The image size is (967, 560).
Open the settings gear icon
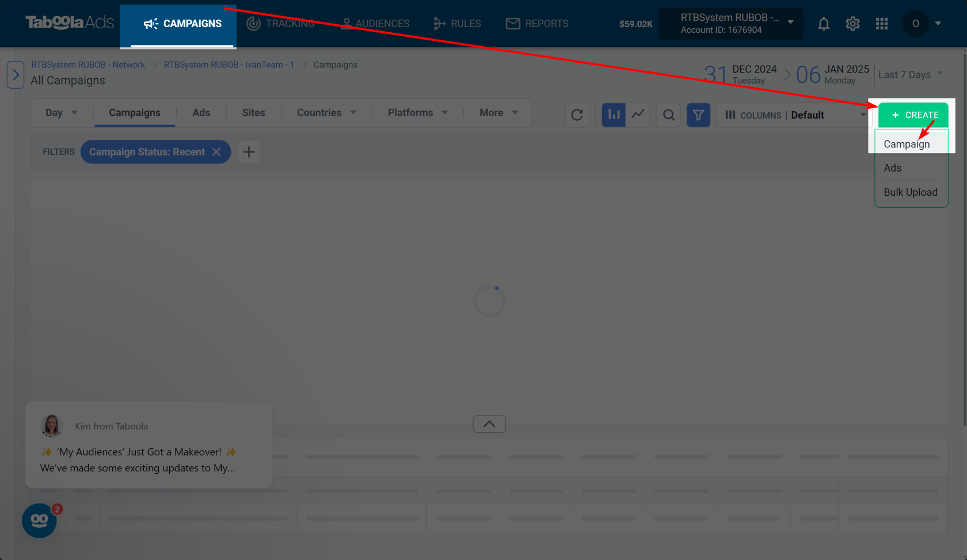pos(852,24)
